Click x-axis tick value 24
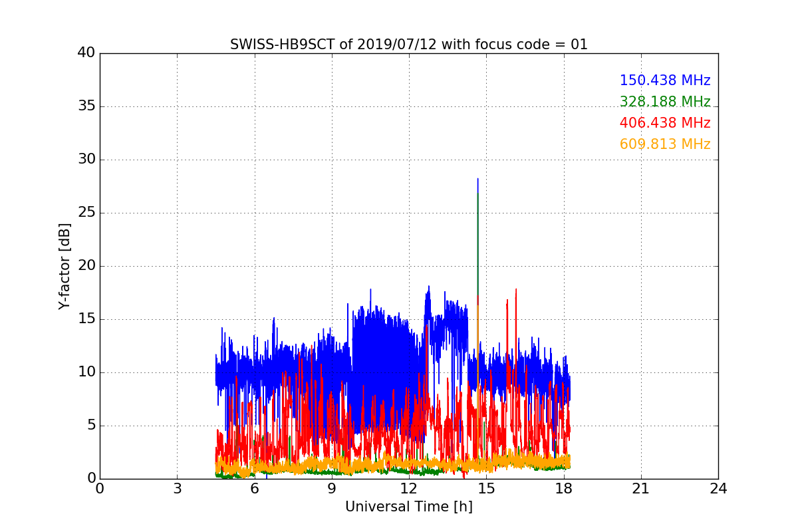798x532 pixels. [718, 489]
